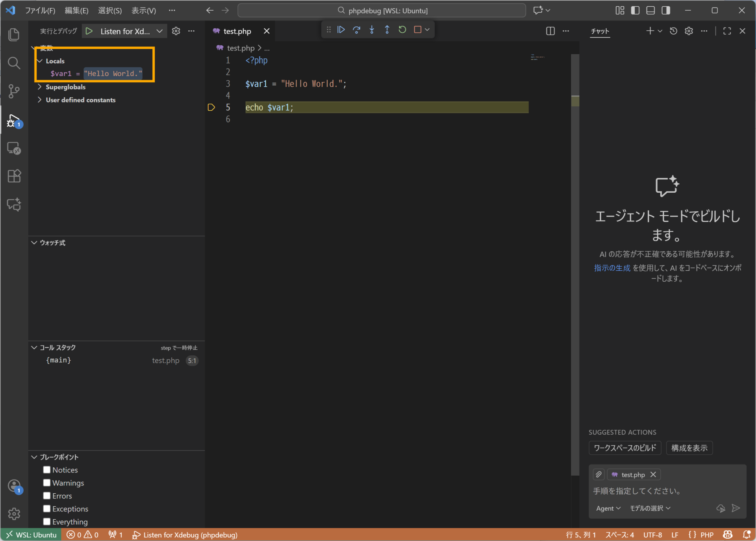Screen dimensions: 756x541
Task: Open Source Control in the activity bar
Action: (14, 91)
